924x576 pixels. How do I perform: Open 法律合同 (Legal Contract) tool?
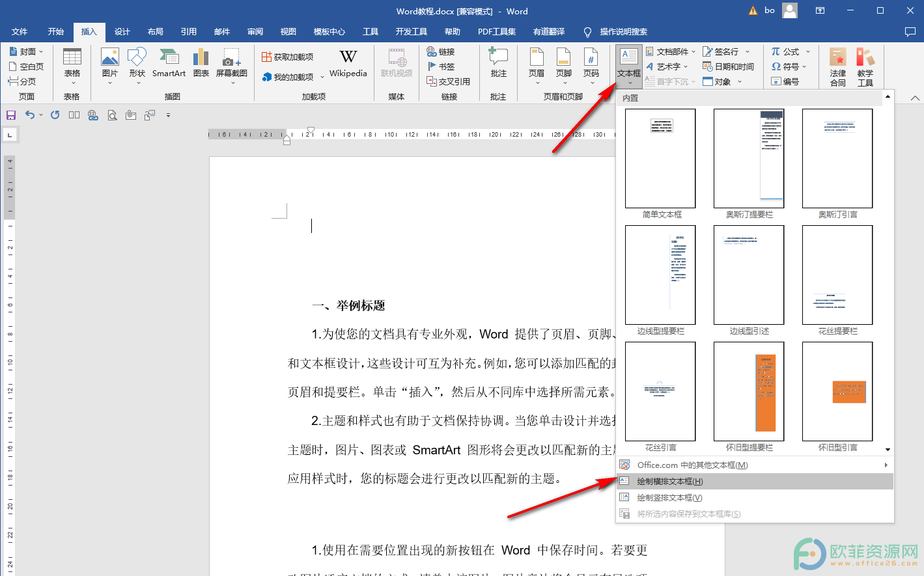tap(838, 66)
